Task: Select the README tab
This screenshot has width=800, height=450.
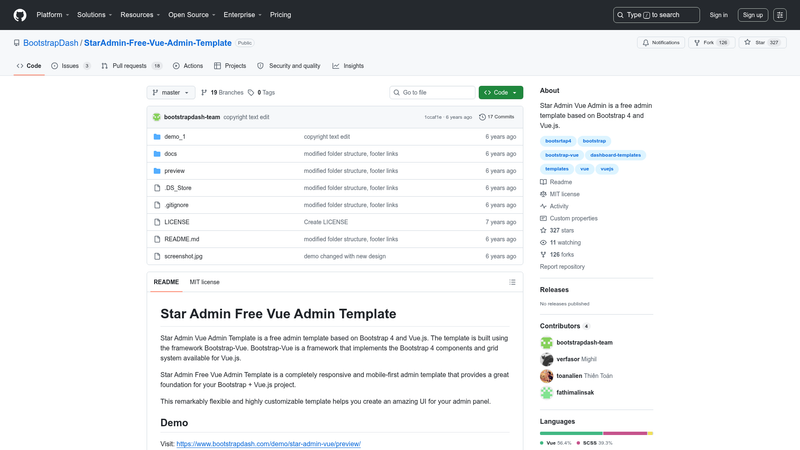Action: tap(166, 282)
